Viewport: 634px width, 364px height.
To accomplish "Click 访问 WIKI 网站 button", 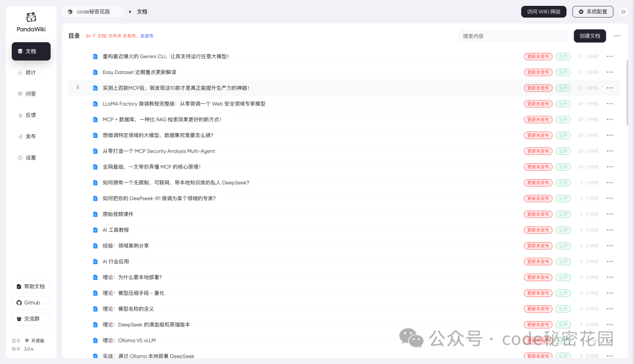I will tap(544, 12).
